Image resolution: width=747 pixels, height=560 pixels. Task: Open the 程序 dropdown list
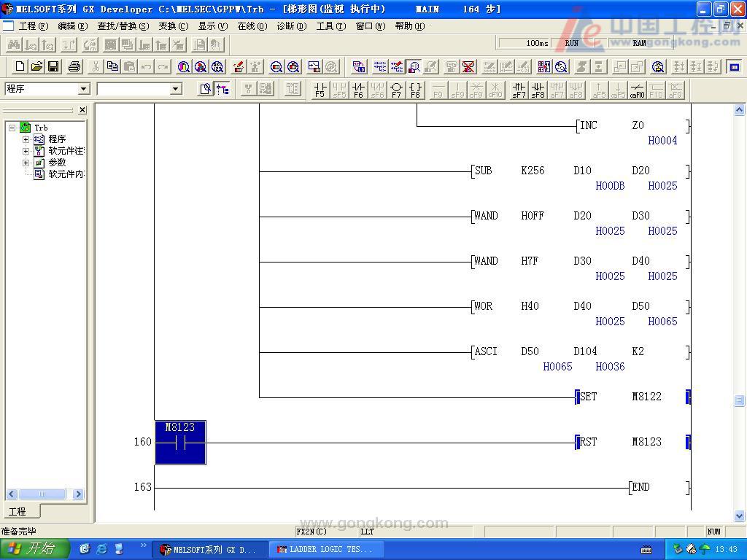pos(84,89)
